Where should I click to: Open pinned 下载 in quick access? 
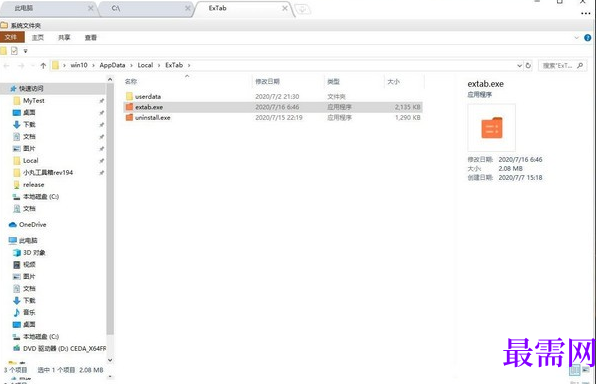pyautogui.click(x=29, y=125)
